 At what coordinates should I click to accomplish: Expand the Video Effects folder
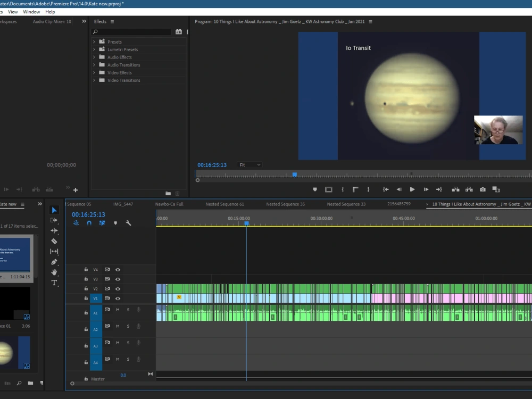click(94, 72)
